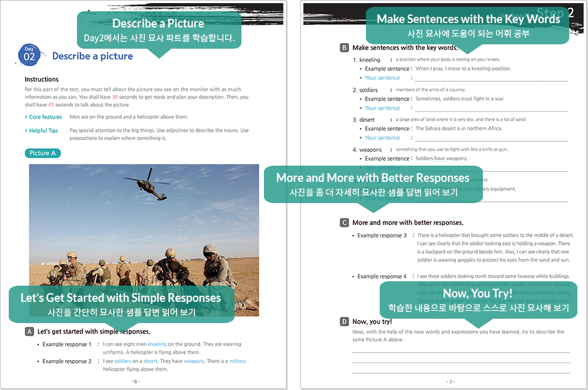Click the blue word 'military' in response 2
The width and height of the screenshot is (588, 390).
[x=237, y=361]
